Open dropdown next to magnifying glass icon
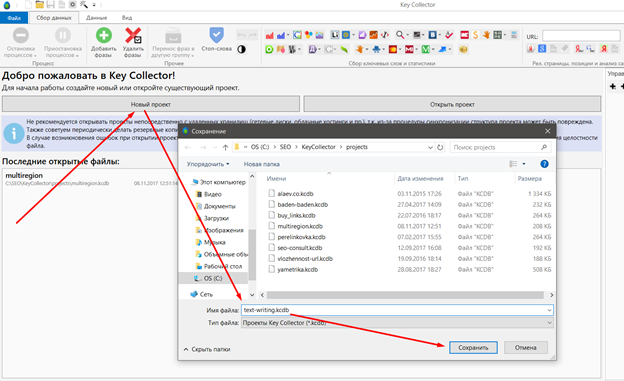This screenshot has height=381, width=624. 408,35
